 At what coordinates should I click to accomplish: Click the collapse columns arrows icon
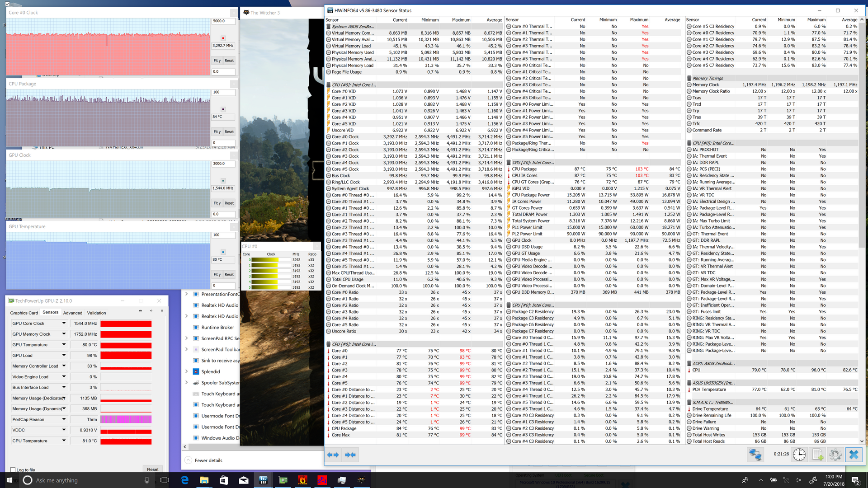click(350, 455)
